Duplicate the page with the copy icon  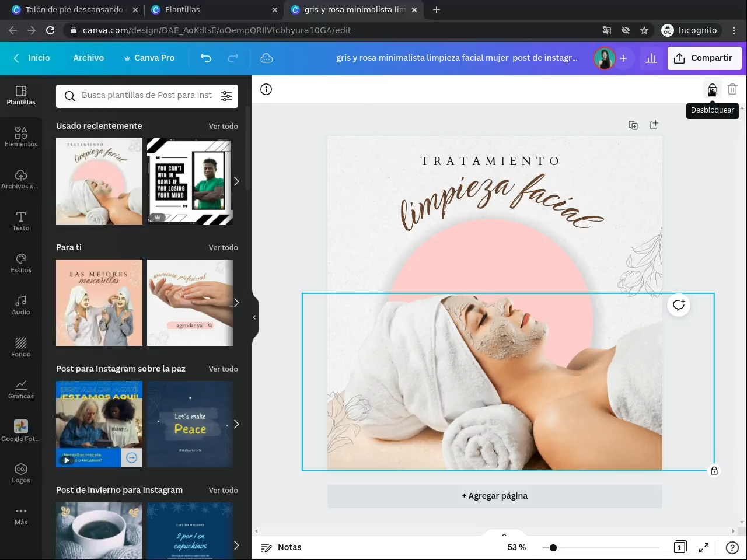point(633,125)
